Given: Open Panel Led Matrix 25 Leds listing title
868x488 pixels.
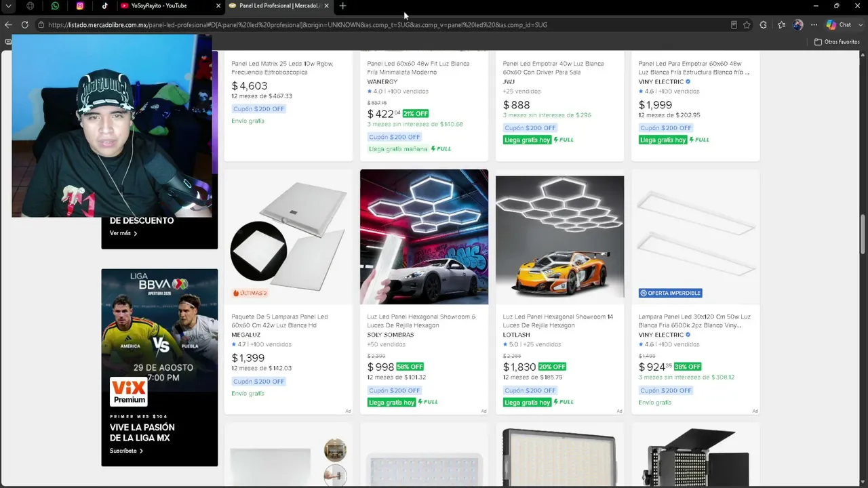Looking at the screenshot, I should 282,68.
